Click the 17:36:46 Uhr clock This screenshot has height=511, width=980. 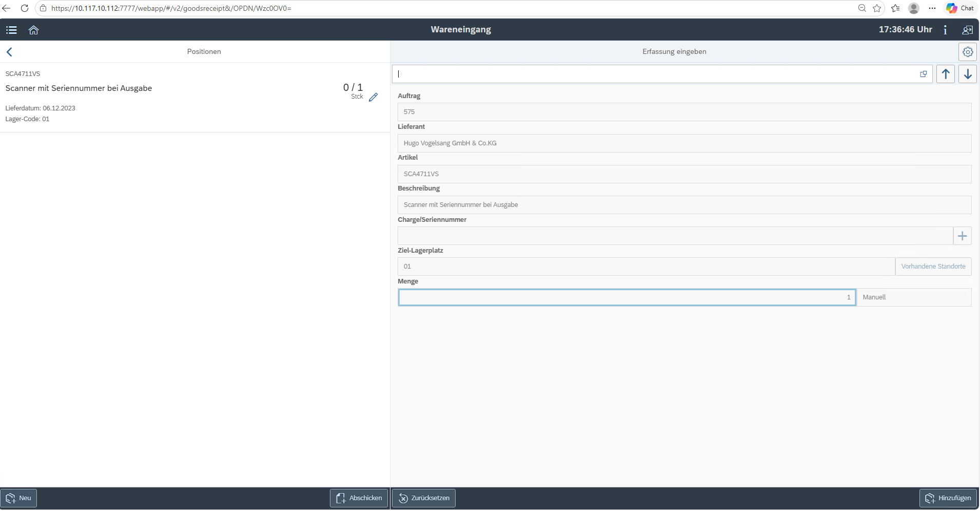pos(906,30)
